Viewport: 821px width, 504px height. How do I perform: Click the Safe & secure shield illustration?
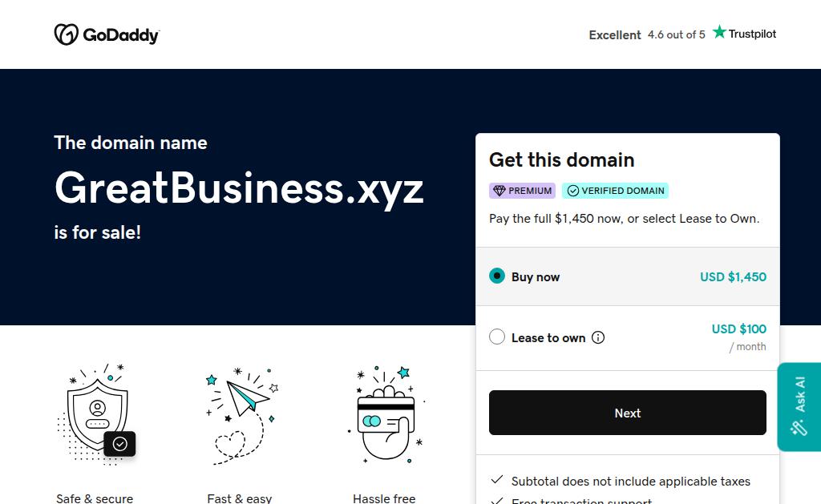96,414
